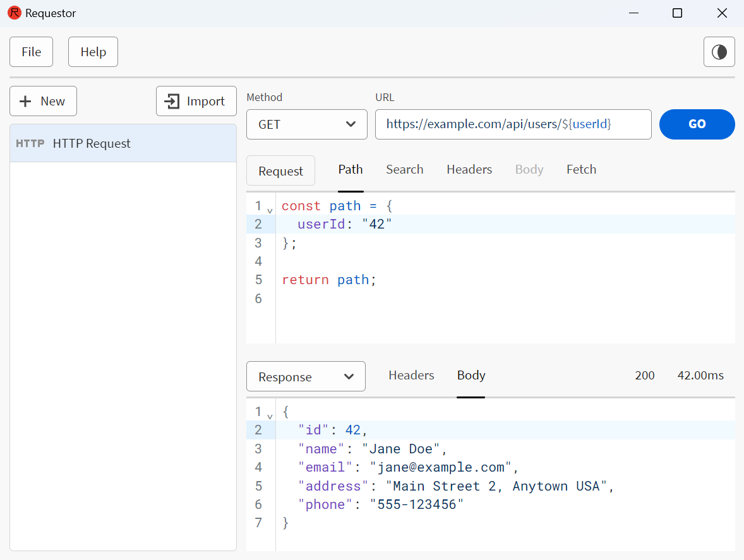The image size is (744, 560).
Task: Collapse code at line 1 of the Path script
Action: pos(270,209)
